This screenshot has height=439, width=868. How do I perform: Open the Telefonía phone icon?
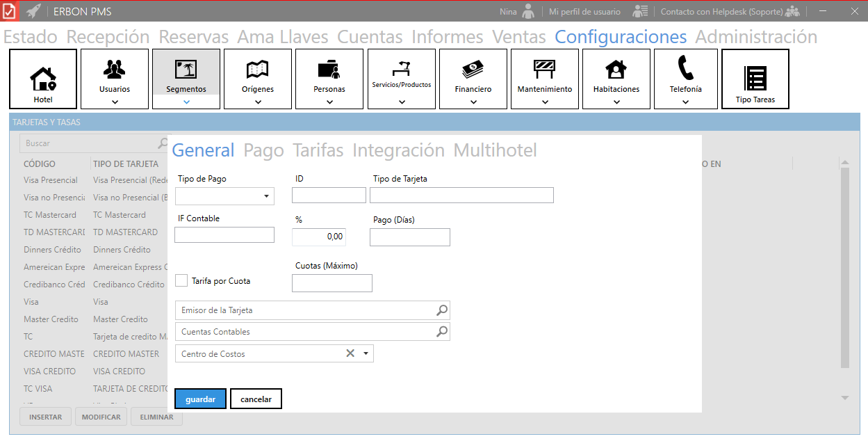click(685, 69)
